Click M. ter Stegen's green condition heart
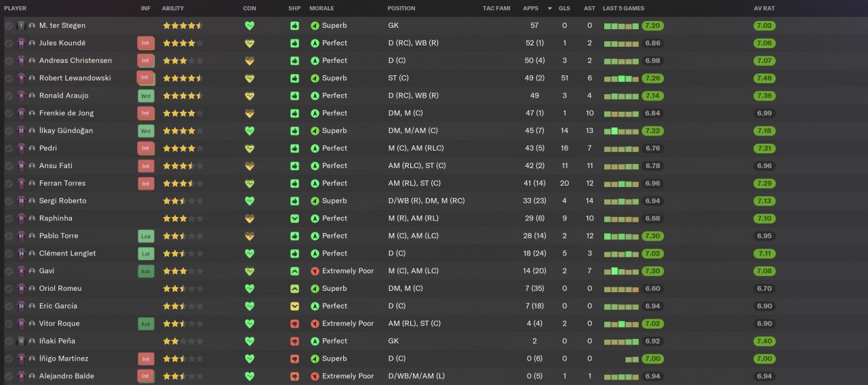Screen dimensions: 868x385 [x=250, y=26]
